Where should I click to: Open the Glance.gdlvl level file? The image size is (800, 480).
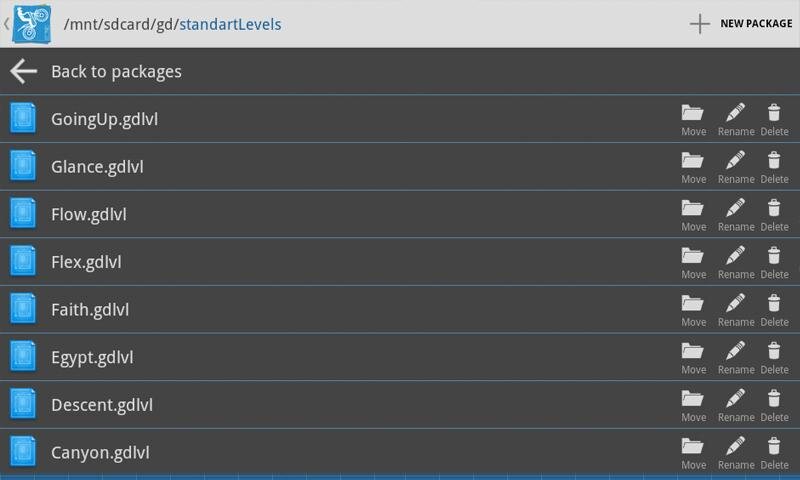point(97,167)
